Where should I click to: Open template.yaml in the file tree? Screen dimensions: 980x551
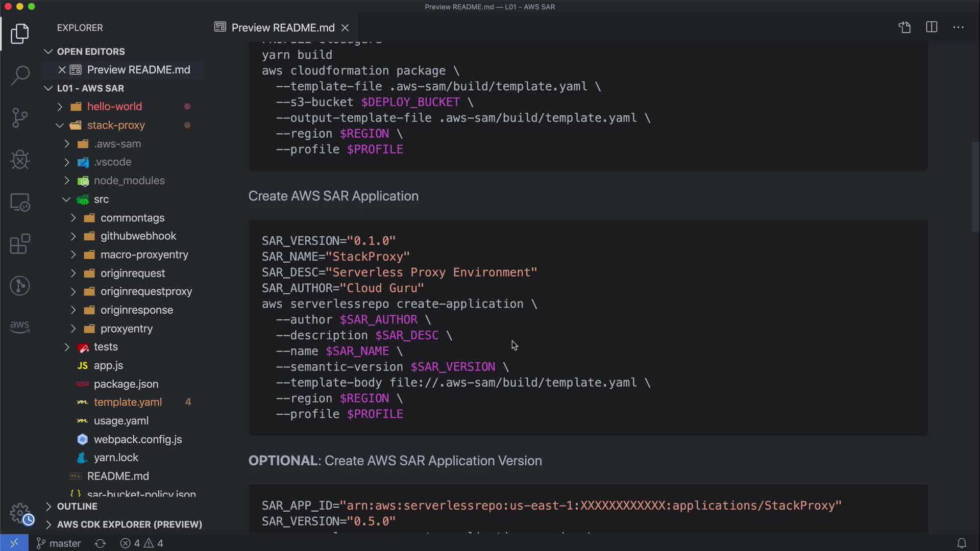point(128,403)
